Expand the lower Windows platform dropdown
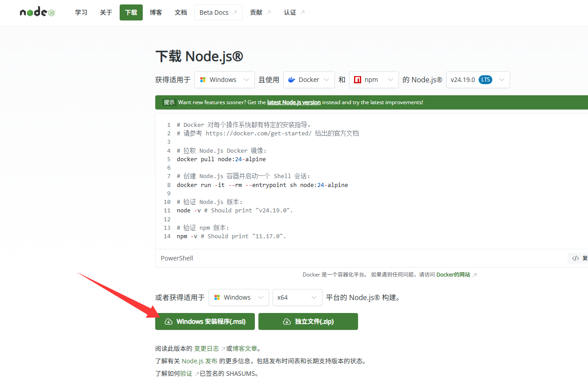This screenshot has width=588, height=378. (239, 297)
